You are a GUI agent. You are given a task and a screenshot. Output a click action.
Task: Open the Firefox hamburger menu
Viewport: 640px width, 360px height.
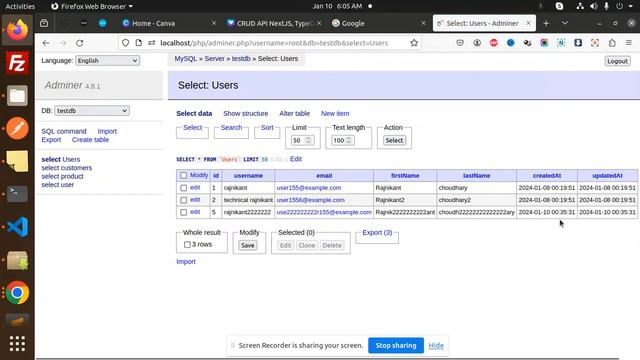tap(629, 43)
